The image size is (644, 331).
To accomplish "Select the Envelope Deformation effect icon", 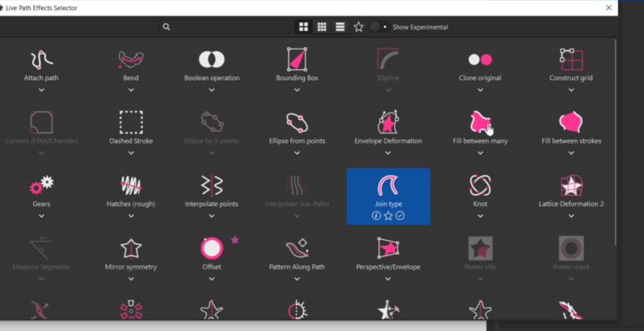I will 388,122.
